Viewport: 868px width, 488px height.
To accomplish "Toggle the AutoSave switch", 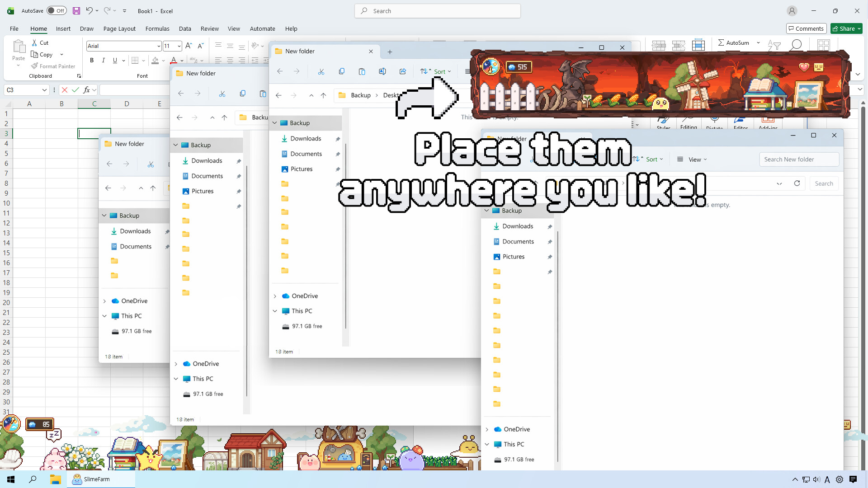I will 57,11.
